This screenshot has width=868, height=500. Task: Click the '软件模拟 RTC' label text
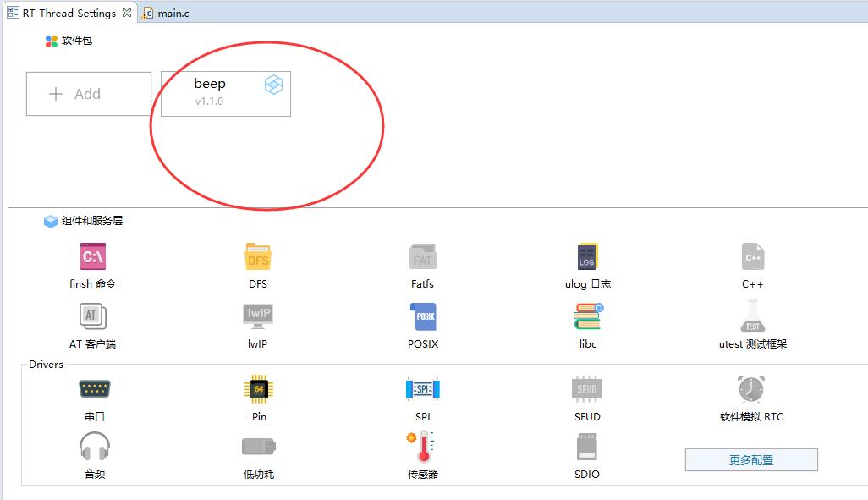pos(752,417)
